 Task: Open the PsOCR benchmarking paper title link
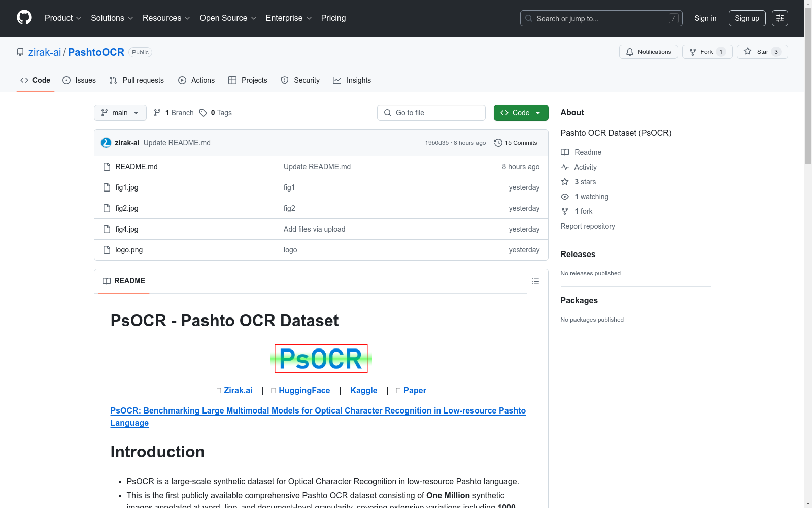(x=318, y=417)
